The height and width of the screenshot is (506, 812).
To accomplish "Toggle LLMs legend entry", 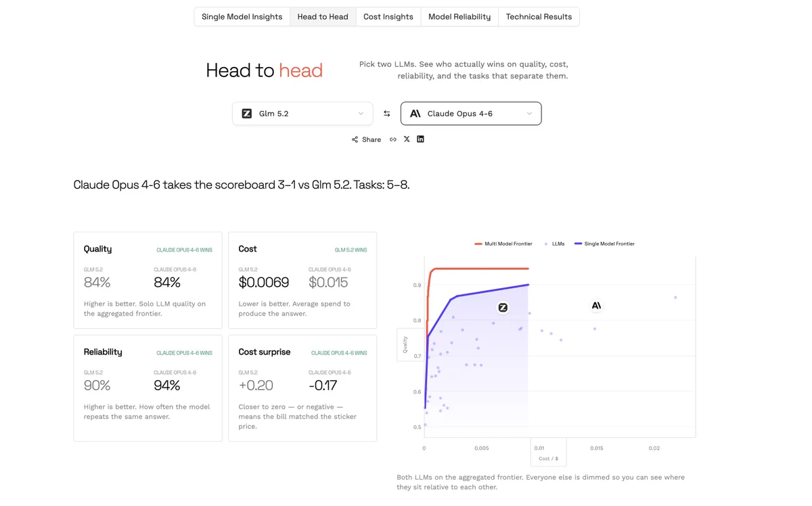I will coord(554,244).
